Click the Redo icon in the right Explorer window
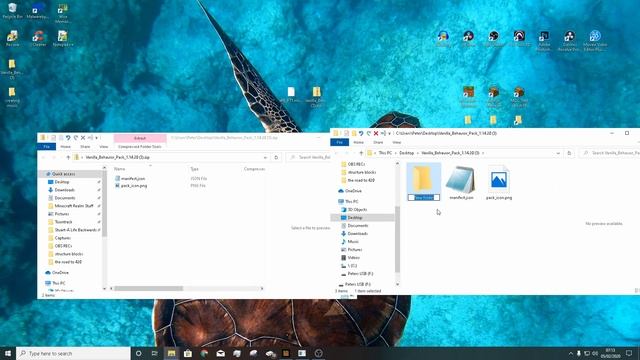 pyautogui.click(x=369, y=133)
